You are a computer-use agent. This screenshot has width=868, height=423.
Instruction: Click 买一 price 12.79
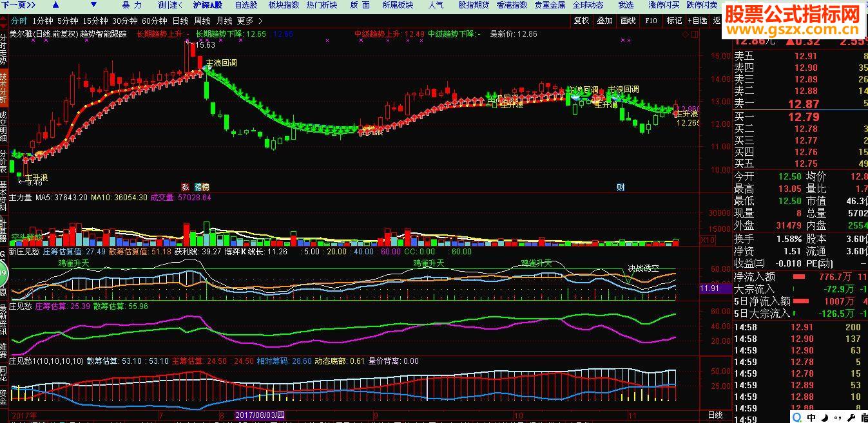click(x=804, y=117)
